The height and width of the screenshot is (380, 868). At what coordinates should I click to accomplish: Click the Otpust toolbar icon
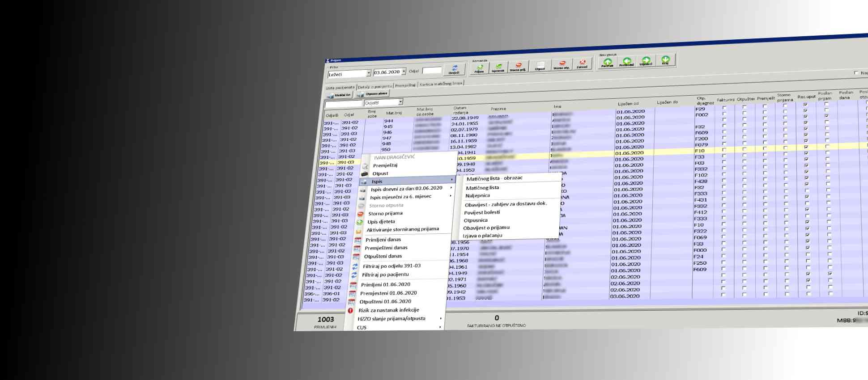(x=540, y=66)
